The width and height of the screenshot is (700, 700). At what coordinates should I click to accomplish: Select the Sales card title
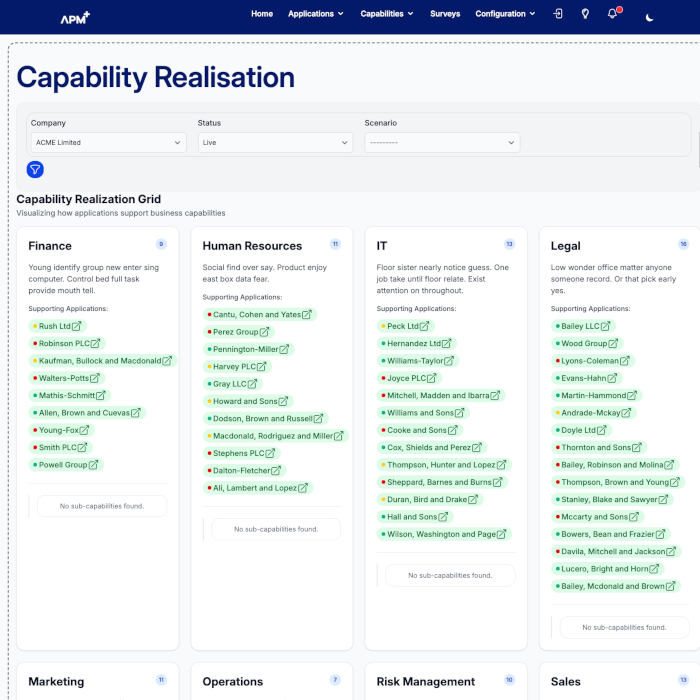pos(566,682)
